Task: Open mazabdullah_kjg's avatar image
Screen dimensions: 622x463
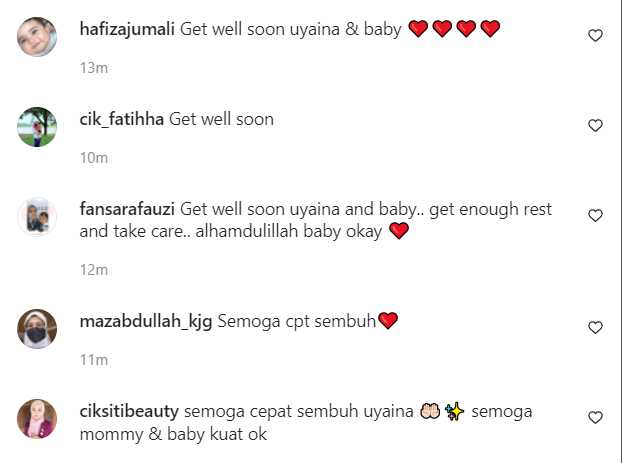Action: (37, 329)
